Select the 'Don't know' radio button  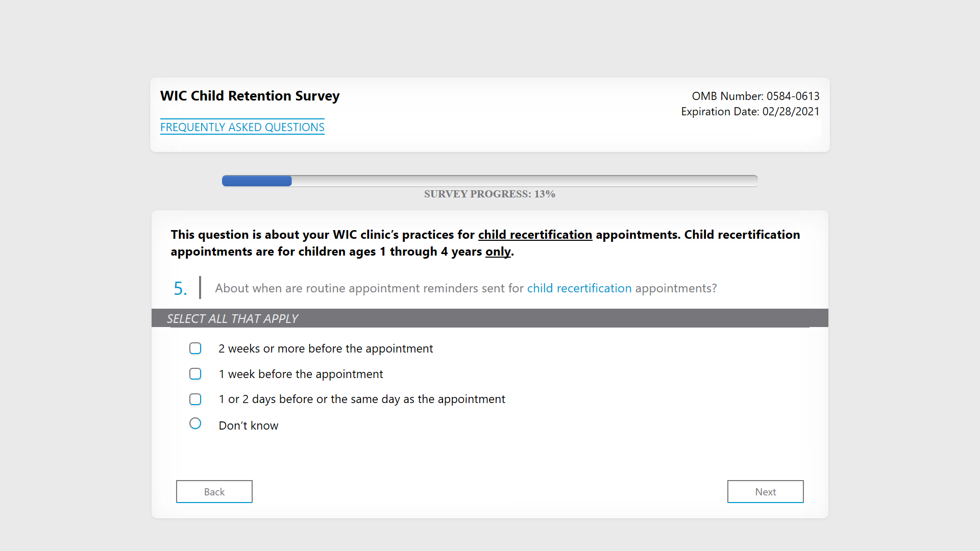tap(195, 423)
